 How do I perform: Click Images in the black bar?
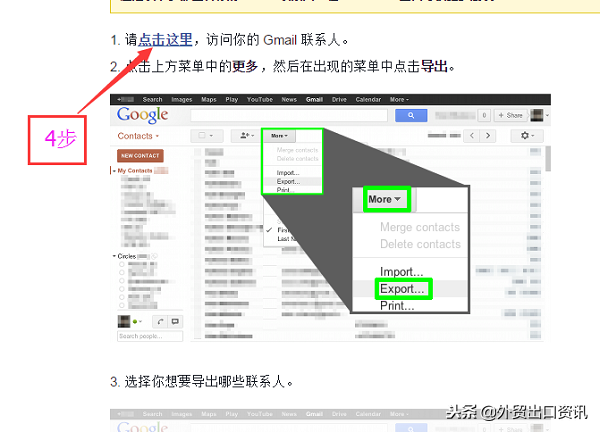182,99
